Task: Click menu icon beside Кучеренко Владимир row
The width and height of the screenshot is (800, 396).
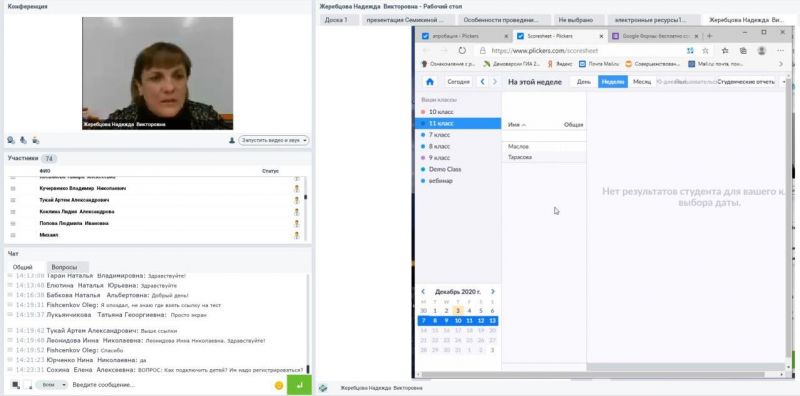Action: (13, 189)
